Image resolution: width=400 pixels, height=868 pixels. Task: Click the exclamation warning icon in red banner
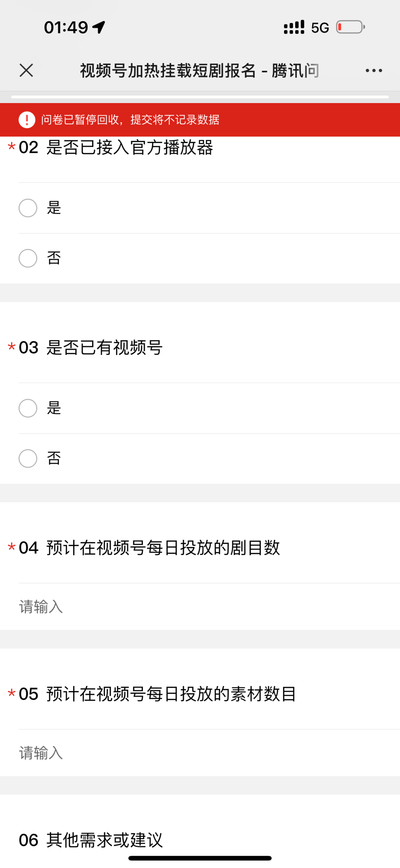[x=26, y=120]
